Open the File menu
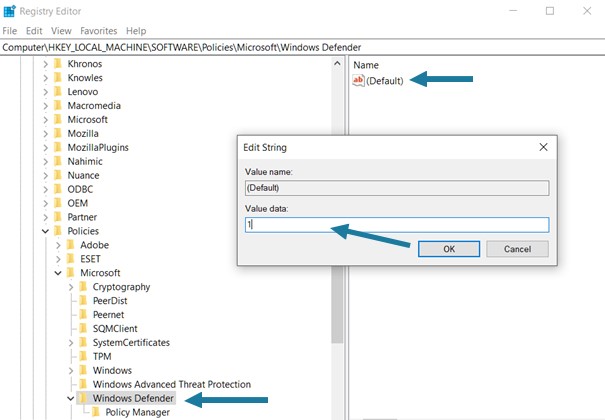 [10, 31]
